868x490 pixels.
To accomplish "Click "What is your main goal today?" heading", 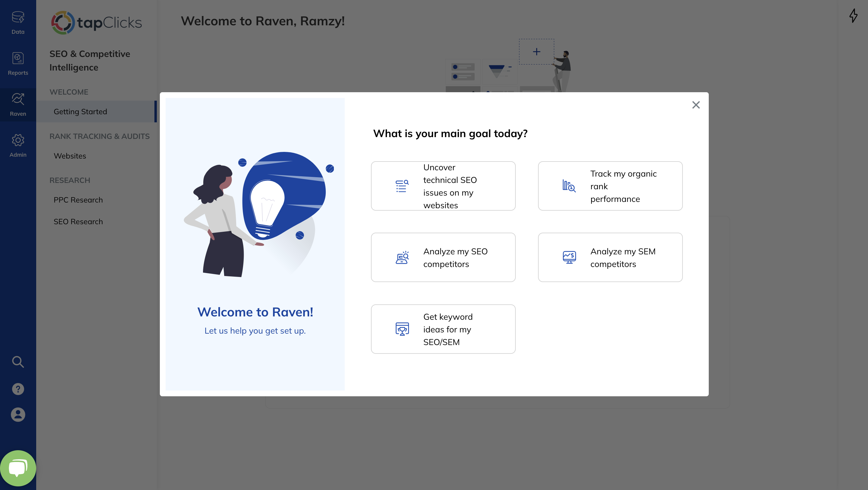I will coord(450,134).
